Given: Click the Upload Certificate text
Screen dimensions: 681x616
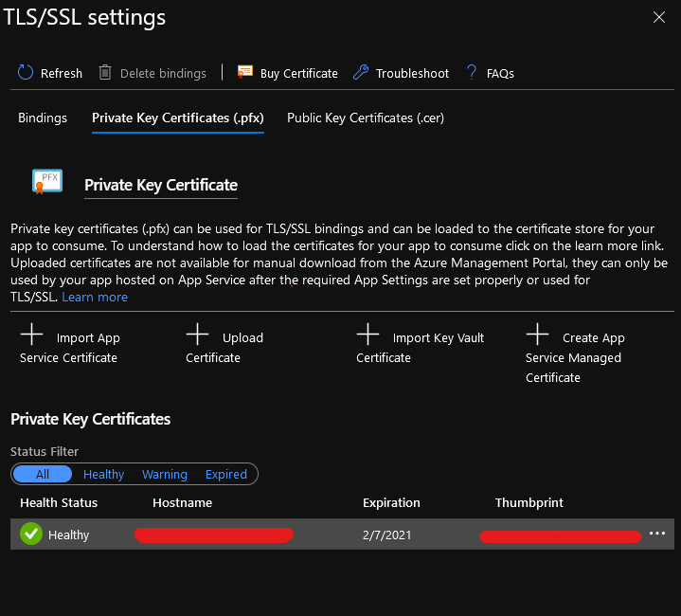Looking at the screenshot, I should pyautogui.click(x=224, y=348).
